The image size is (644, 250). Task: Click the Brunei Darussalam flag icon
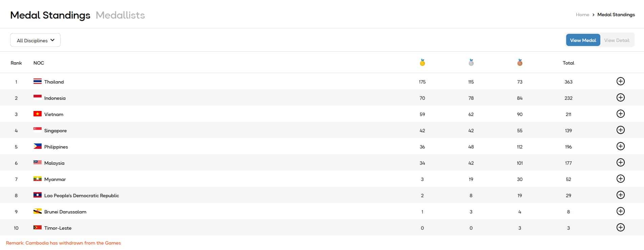[37, 211]
